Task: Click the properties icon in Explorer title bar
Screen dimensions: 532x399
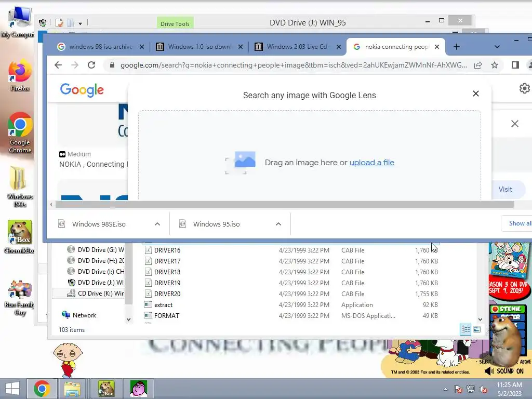Action: pos(59,23)
